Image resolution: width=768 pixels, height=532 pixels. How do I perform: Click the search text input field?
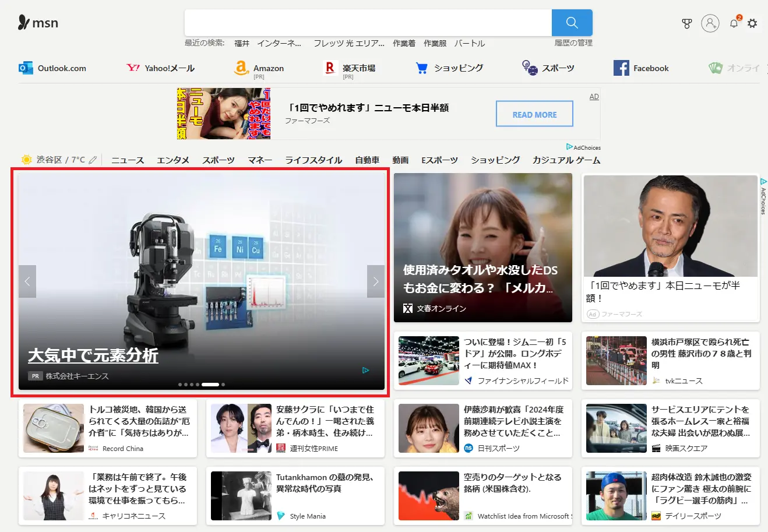coord(368,23)
